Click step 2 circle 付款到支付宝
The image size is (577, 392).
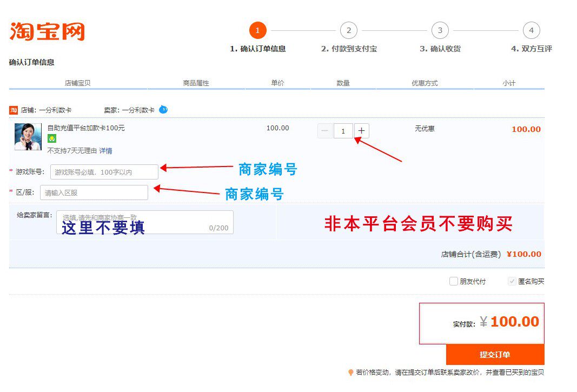pyautogui.click(x=349, y=30)
